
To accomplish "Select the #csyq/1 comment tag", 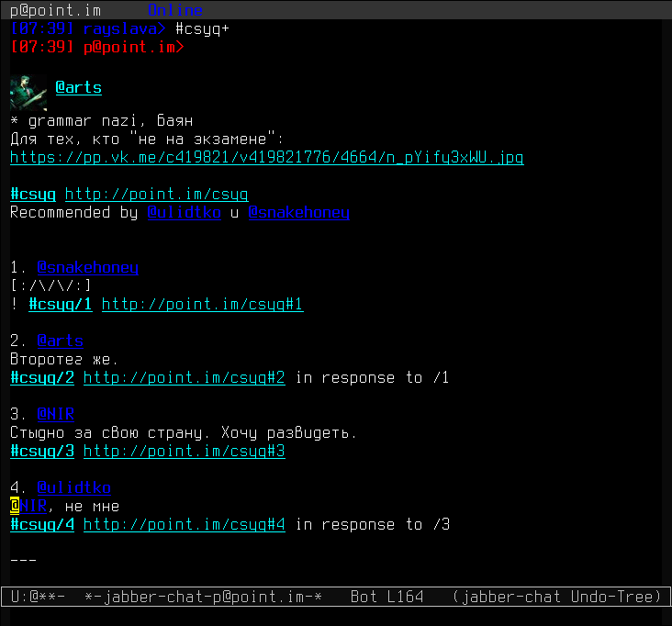I will coord(61,305).
